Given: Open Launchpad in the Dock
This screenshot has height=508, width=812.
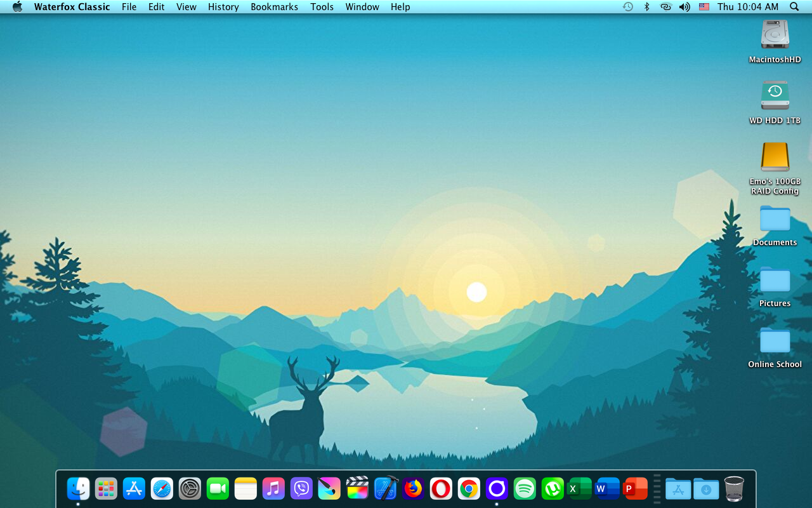Looking at the screenshot, I should 106,488.
